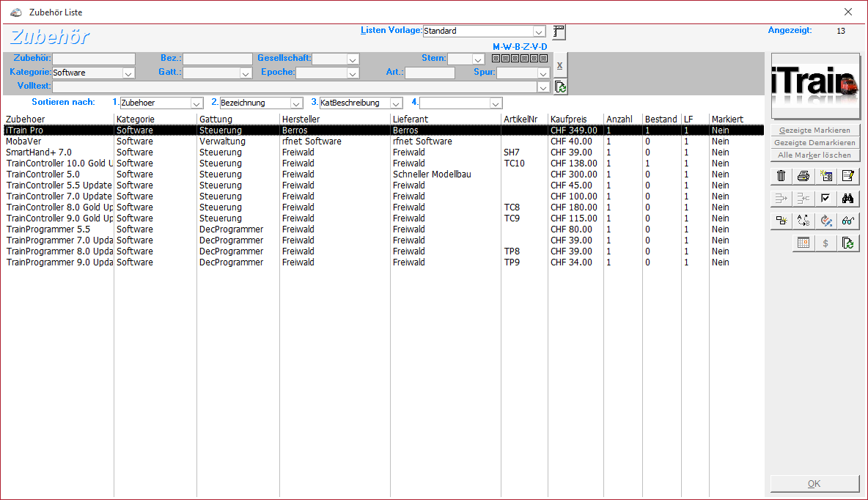This screenshot has height=500, width=868.
Task: Click the new record form icon
Action: 826,176
